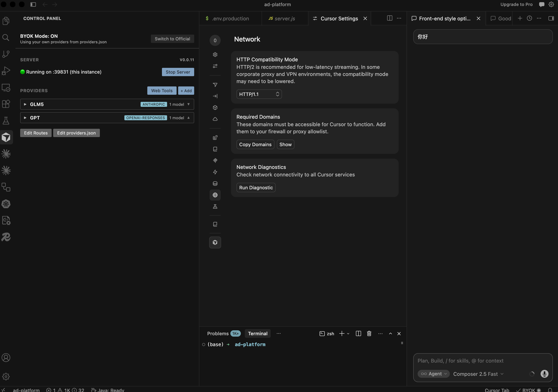This screenshot has height=392, width=558.
Task: Switch to the .env.production tab
Action: pyautogui.click(x=230, y=18)
